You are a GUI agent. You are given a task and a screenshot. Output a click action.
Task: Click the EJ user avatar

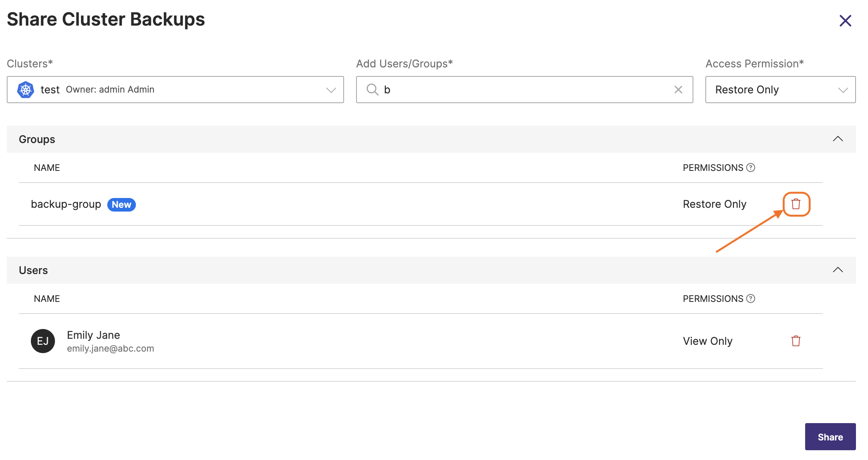tap(43, 341)
